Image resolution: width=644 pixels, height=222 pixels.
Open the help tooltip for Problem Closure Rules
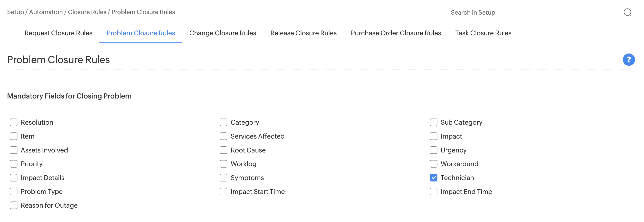[628, 59]
